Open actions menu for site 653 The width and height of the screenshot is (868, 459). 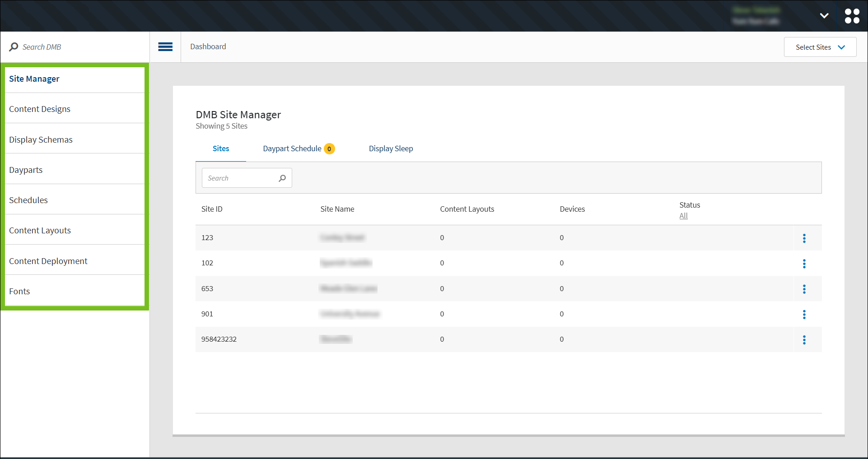(x=804, y=289)
